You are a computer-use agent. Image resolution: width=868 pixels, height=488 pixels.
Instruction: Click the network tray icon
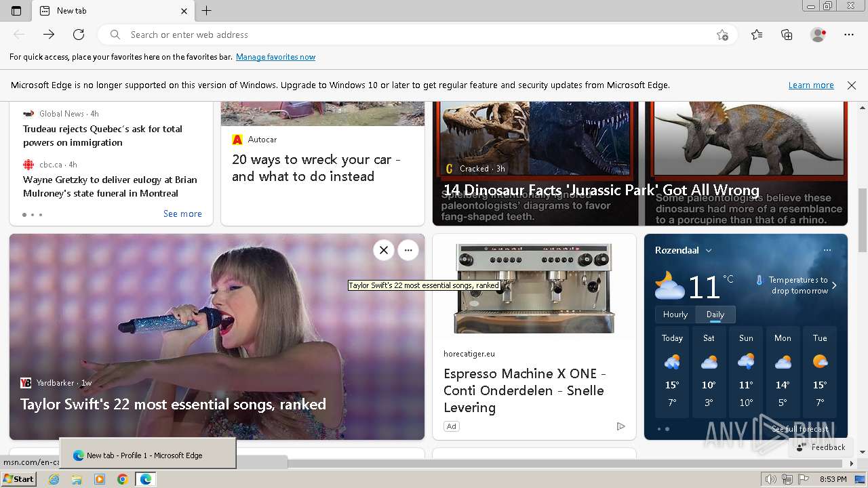coord(787,479)
